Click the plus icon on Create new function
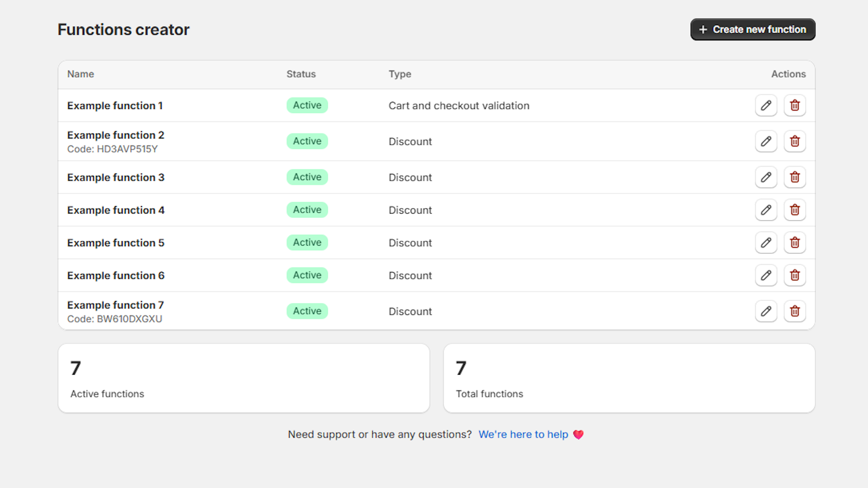The height and width of the screenshot is (488, 868). [703, 29]
